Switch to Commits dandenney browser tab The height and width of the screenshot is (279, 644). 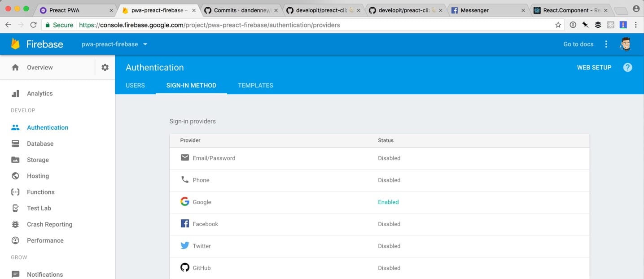[240, 10]
